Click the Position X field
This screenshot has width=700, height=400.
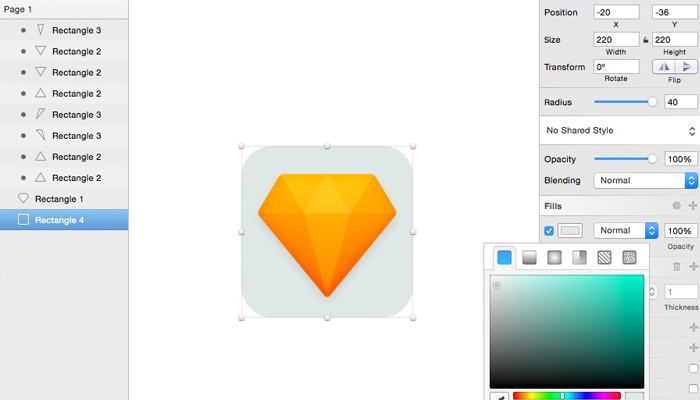[616, 12]
